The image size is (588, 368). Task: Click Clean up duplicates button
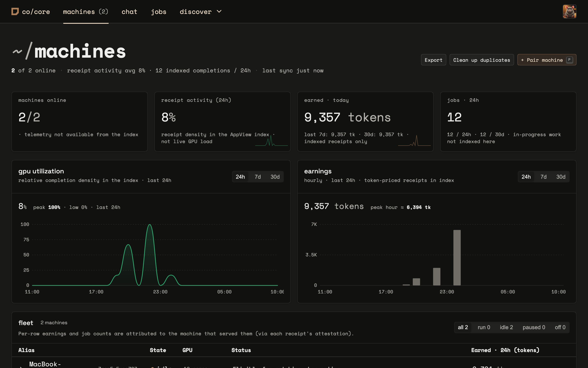(x=482, y=60)
